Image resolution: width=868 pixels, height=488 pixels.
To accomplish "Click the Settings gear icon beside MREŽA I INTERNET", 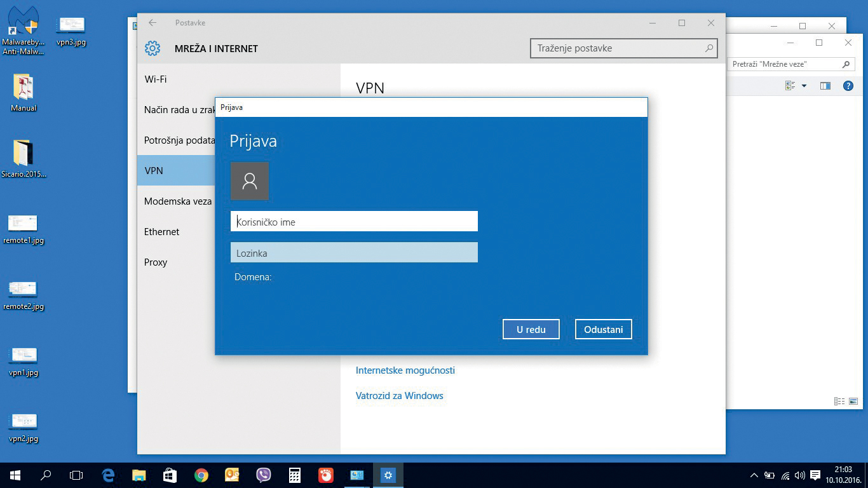I will coord(152,48).
